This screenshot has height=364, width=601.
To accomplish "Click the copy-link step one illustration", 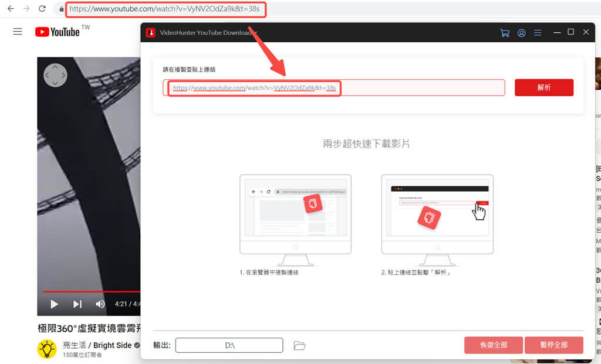I will tap(295, 220).
